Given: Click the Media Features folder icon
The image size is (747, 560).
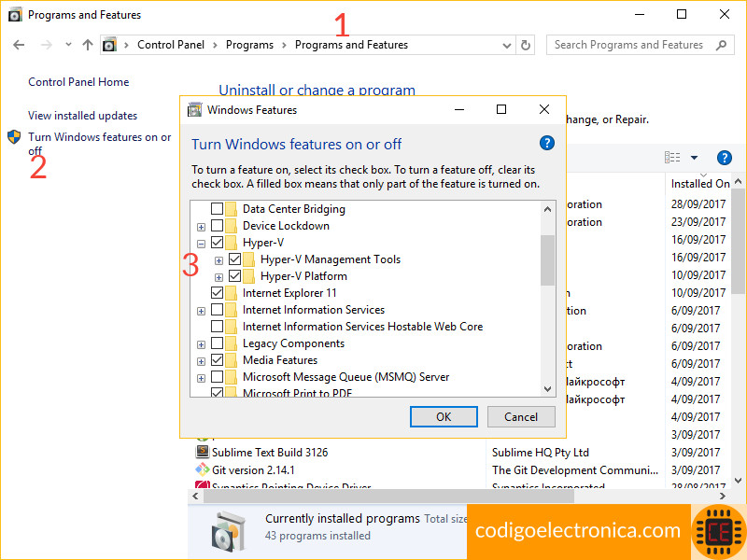Looking at the screenshot, I should click(231, 360).
